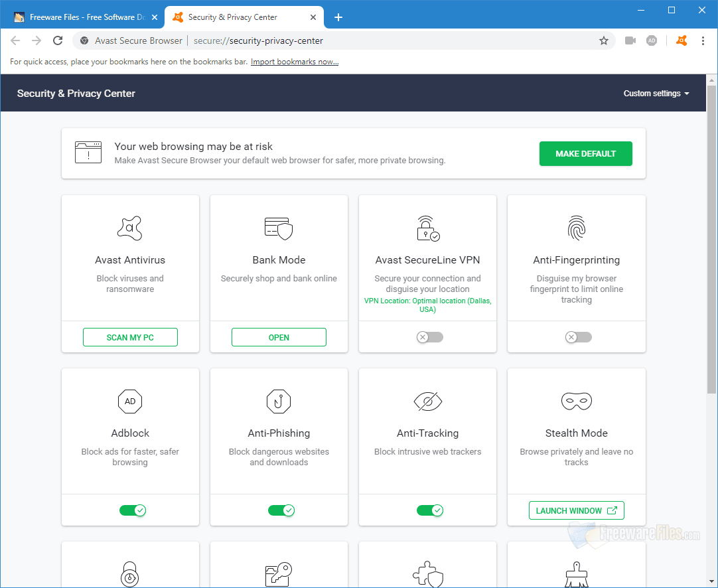The height and width of the screenshot is (588, 718).
Task: Turn on Anti-Fingerprinting
Action: tap(576, 337)
